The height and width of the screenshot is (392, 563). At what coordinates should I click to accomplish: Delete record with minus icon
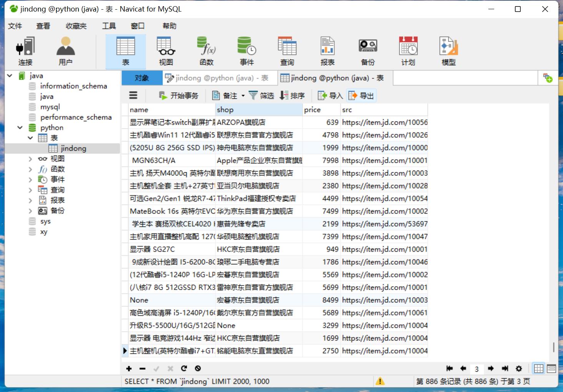142,369
